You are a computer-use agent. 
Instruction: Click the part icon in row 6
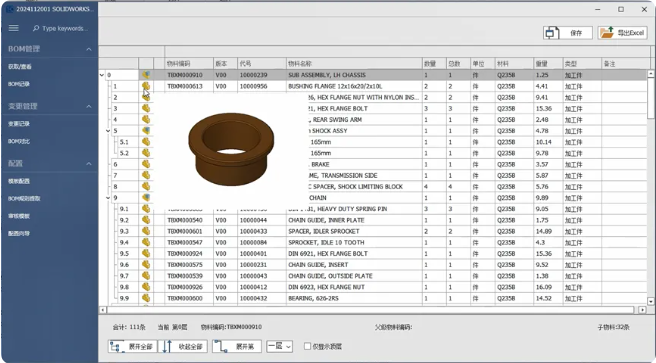[146, 164]
